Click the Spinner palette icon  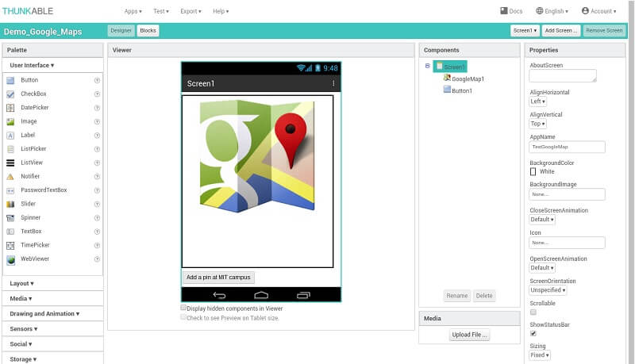pyautogui.click(x=10, y=218)
